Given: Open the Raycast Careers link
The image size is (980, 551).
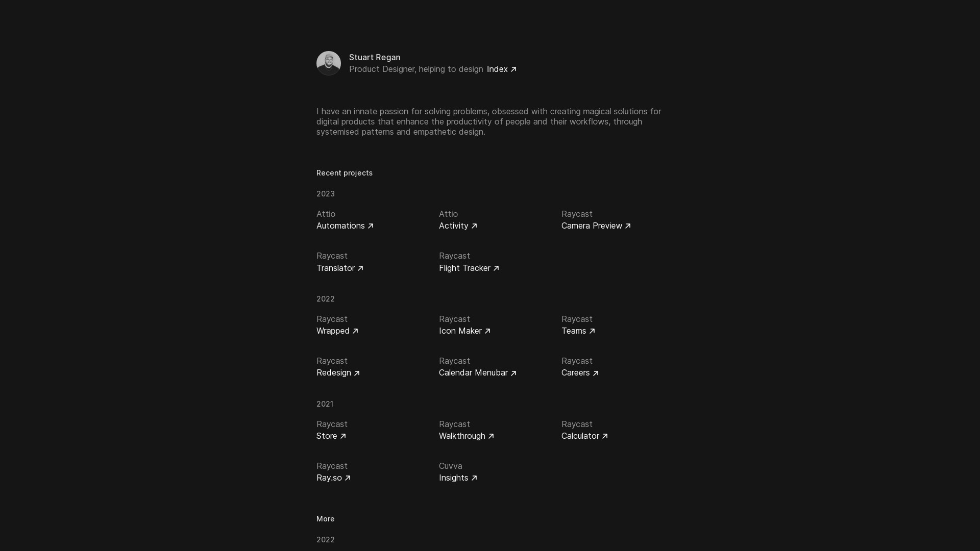Looking at the screenshot, I should [576, 372].
